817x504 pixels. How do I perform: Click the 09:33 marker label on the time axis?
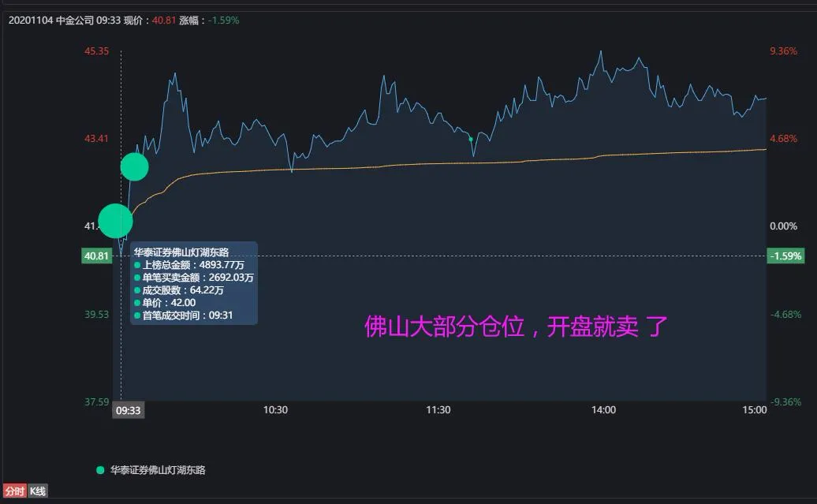[128, 410]
